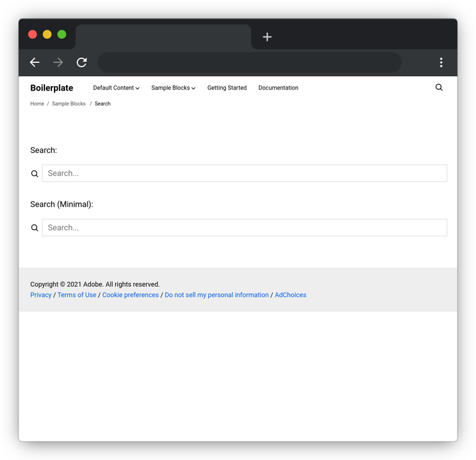Image resolution: width=476 pixels, height=460 pixels.
Task: Click magnifier icon beside first Search field
Action: (x=35, y=174)
